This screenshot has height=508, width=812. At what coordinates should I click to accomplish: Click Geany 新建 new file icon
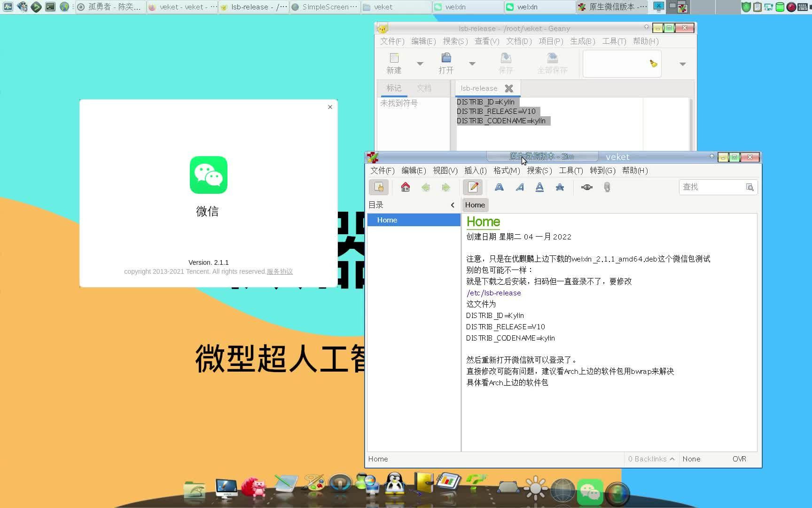click(x=394, y=63)
